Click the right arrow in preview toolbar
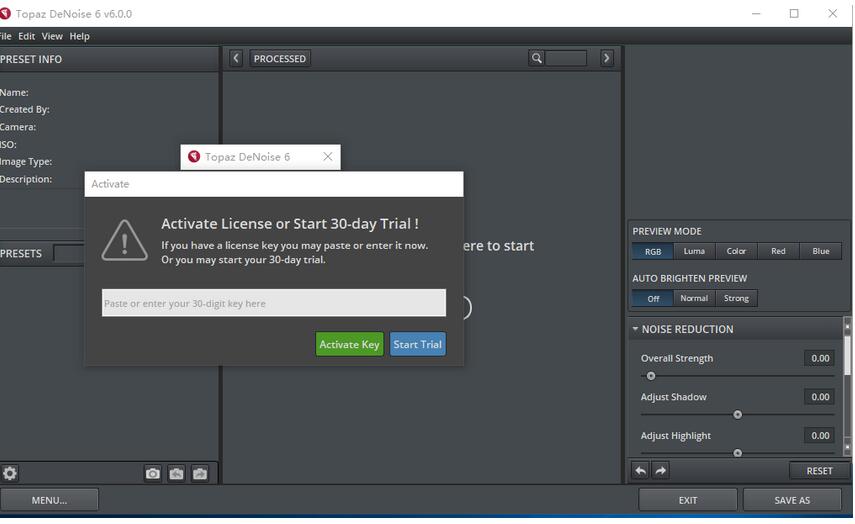The image size is (855, 524). [x=606, y=58]
